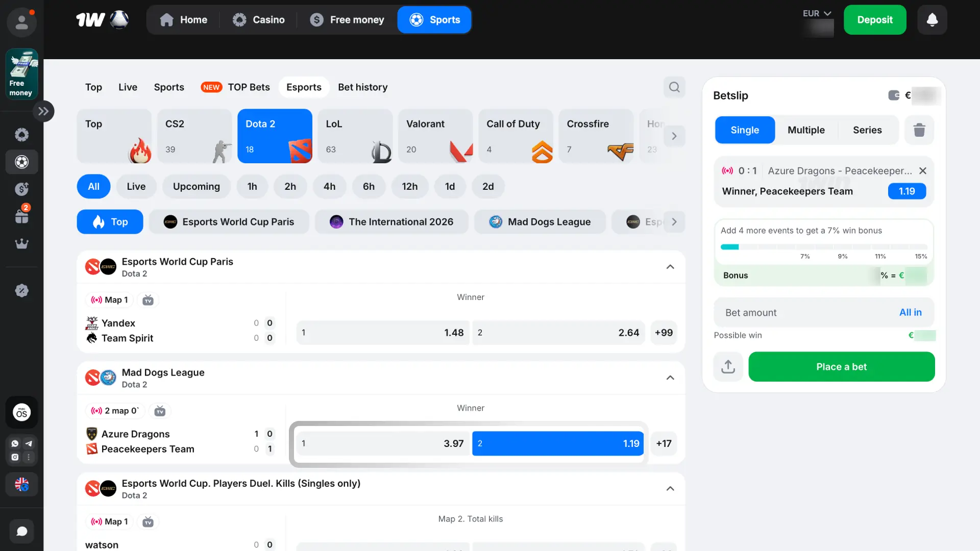
Task: Click the win bonus progress bar
Action: point(824,247)
